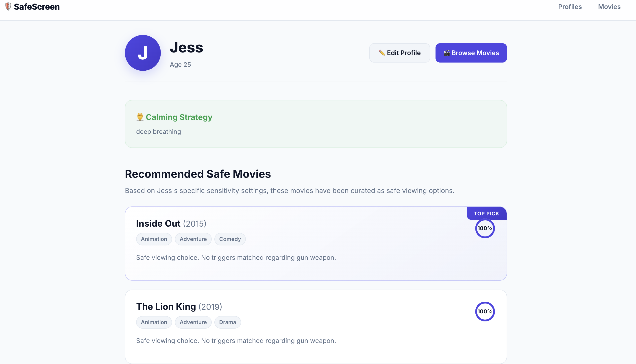Click the SafeScreen shield logo icon
Viewport: 636px width, 364px height.
(8, 6)
